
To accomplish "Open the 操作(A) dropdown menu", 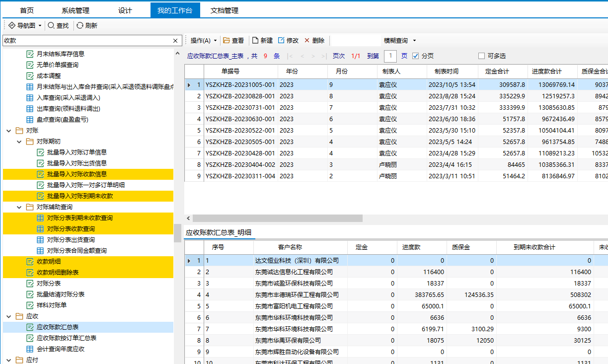I will tap(204, 40).
